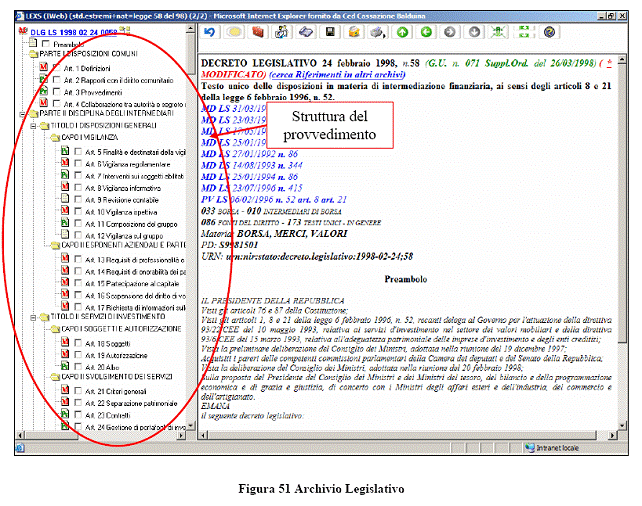Collapse PARTE II DISCIPLINA DEGLI INTERMEDIARI node
The height and width of the screenshot is (506, 642).
tap(23, 114)
